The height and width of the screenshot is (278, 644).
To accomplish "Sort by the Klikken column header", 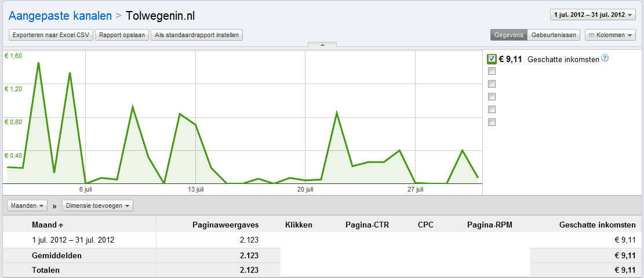I will [x=299, y=225].
